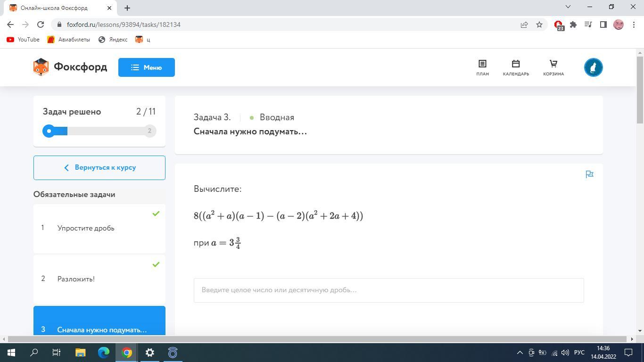Viewport: 644px width, 362px height.
Task: Open the Extensions puzzle icon
Action: (573, 25)
